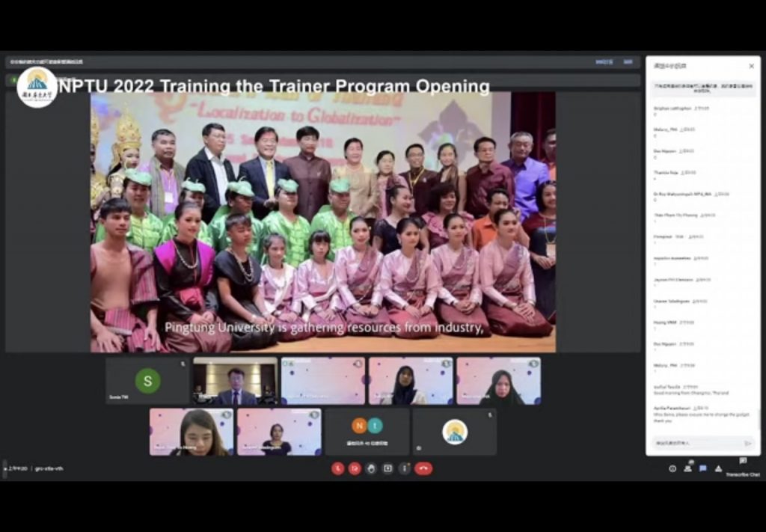Viewport: 766px width, 532px height.
Task: Open meeting details info icon
Action: [x=672, y=468]
